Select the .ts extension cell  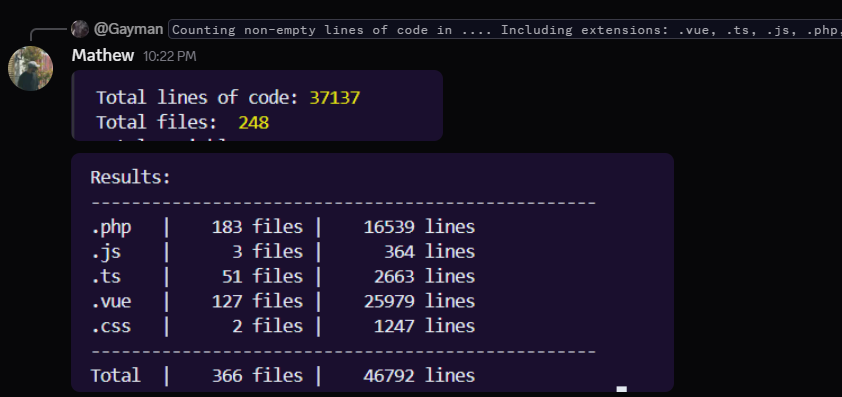pos(106,277)
